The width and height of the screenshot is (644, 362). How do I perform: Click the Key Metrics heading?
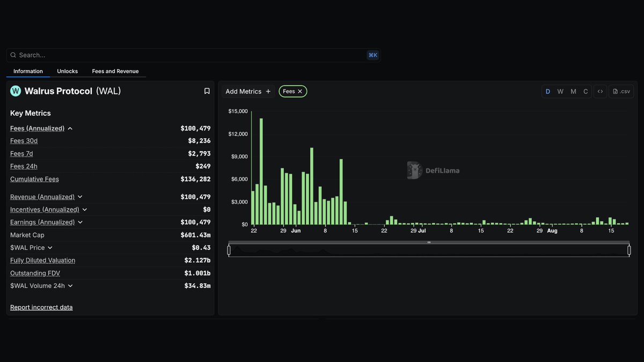(x=31, y=113)
